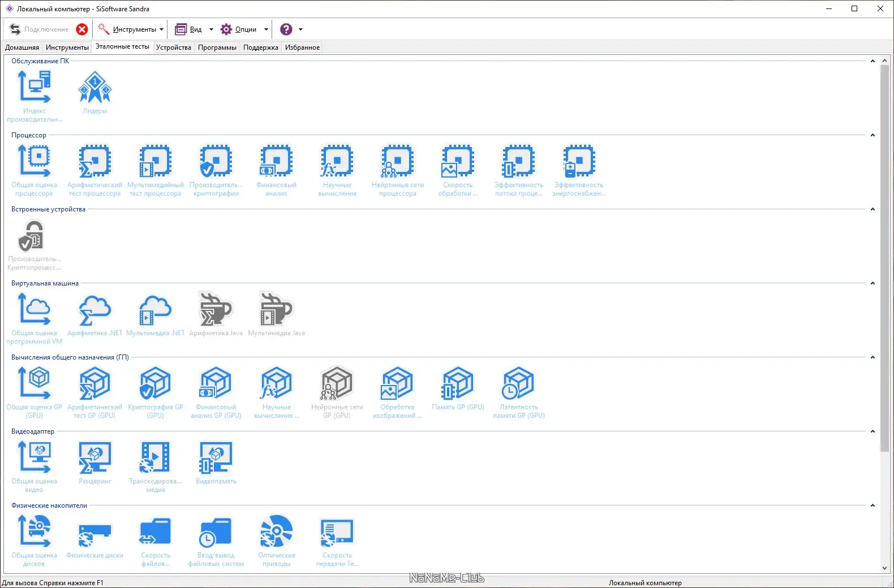Start the Видеопамять benchmark
The height and width of the screenshot is (588, 894).
click(216, 462)
